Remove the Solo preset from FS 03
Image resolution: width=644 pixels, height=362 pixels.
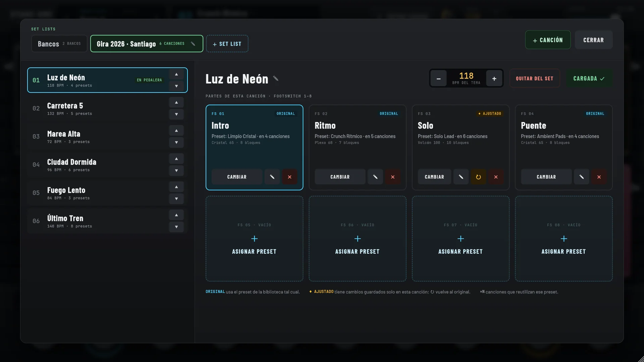(496, 177)
